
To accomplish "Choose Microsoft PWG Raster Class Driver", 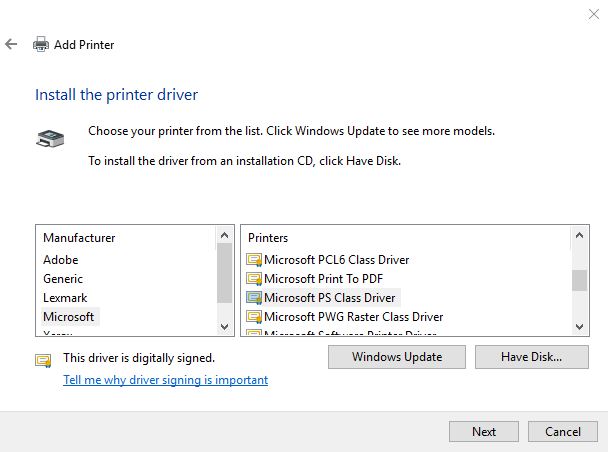I will (x=354, y=317).
